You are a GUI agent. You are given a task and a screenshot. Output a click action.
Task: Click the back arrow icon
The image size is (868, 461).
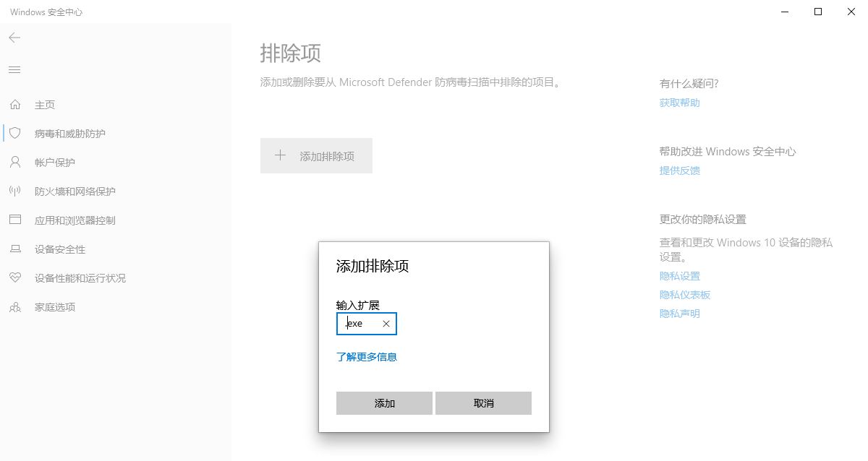pyautogui.click(x=14, y=38)
